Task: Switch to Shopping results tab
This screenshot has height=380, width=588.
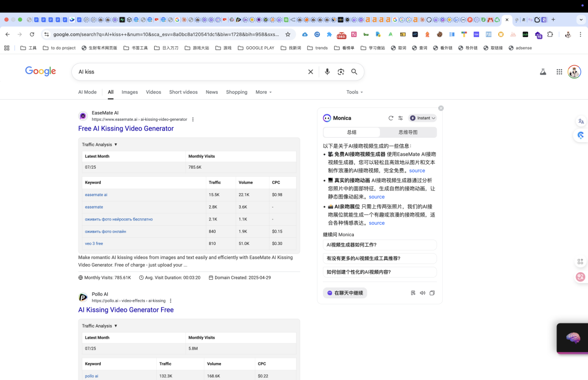Action: pos(237,92)
